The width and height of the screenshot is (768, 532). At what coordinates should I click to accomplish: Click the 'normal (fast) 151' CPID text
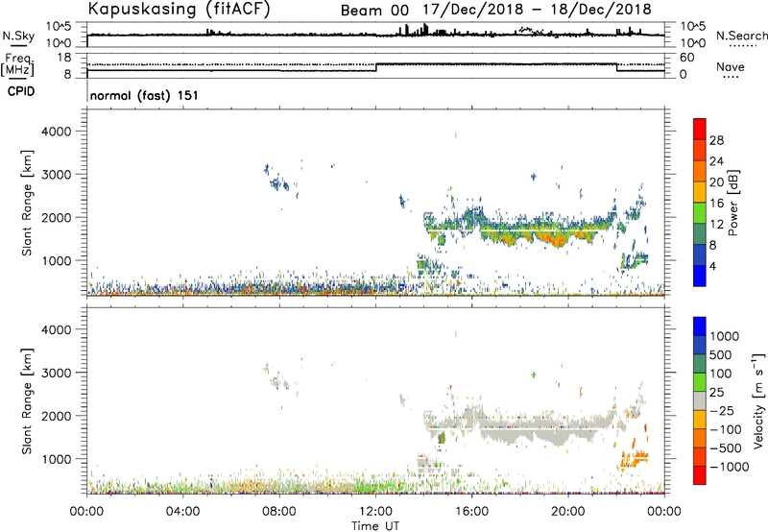tap(144, 95)
